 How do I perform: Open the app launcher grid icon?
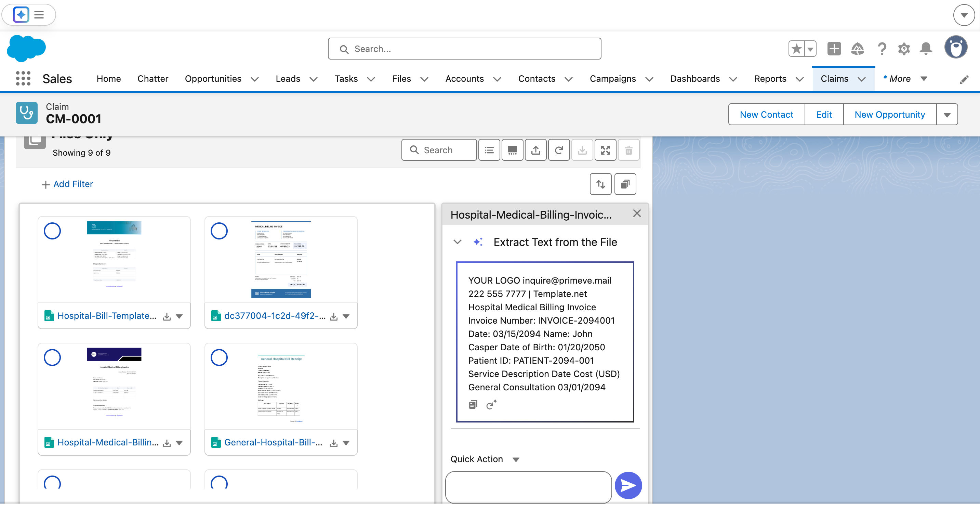[x=23, y=79]
